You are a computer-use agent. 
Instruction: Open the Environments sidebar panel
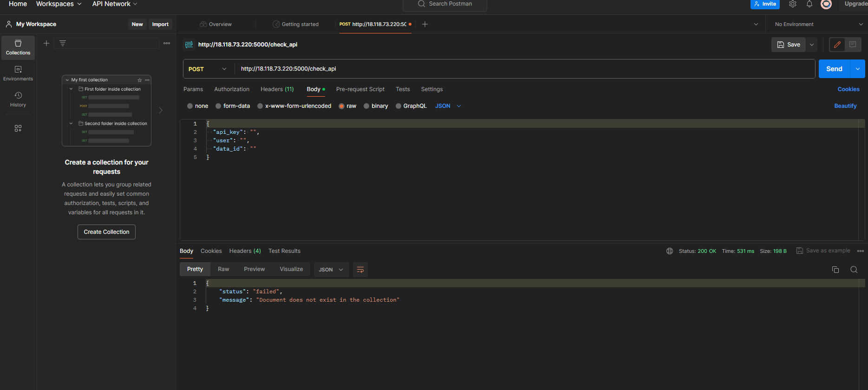click(18, 74)
